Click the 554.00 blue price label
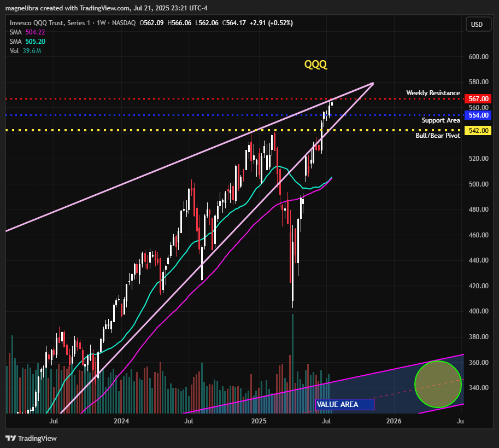This screenshot has width=499, height=448. click(x=478, y=115)
